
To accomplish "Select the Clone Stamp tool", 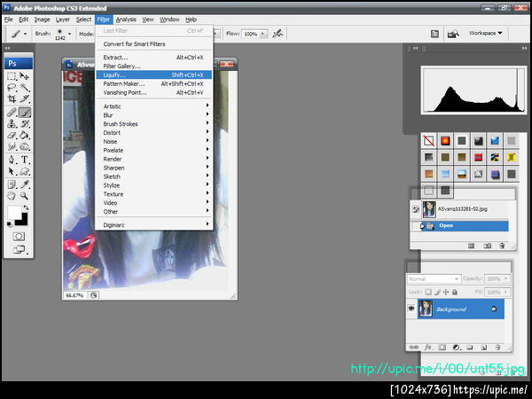I will (12, 123).
